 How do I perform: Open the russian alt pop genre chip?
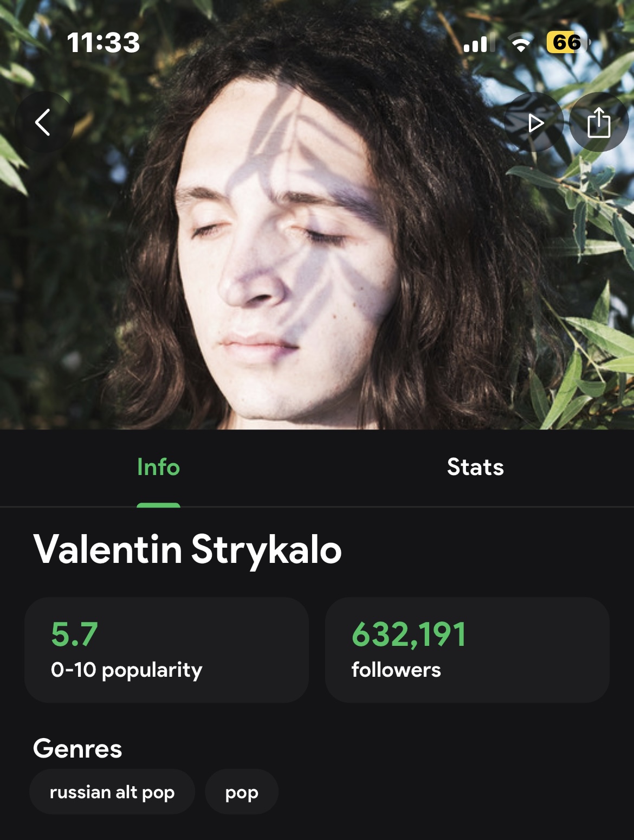tap(112, 792)
